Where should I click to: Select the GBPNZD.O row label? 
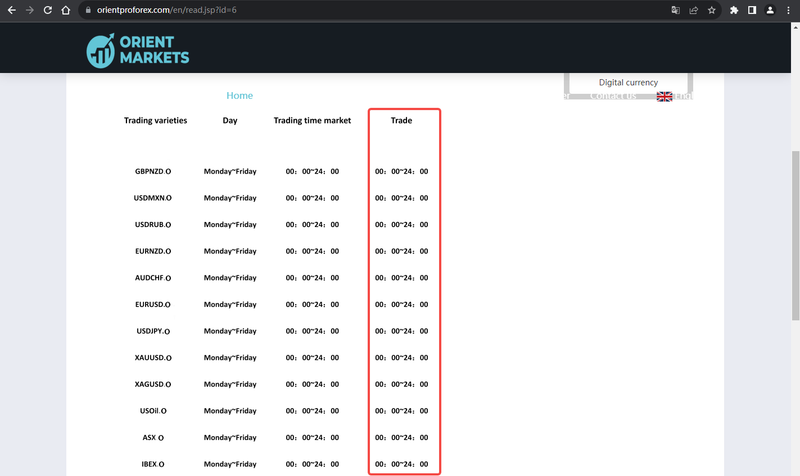(x=153, y=171)
